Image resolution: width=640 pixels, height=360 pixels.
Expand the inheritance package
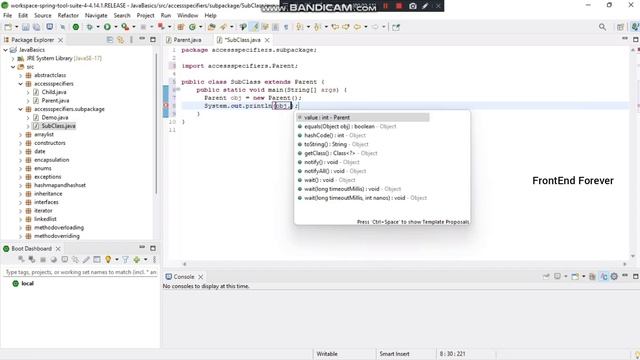pos(20,193)
